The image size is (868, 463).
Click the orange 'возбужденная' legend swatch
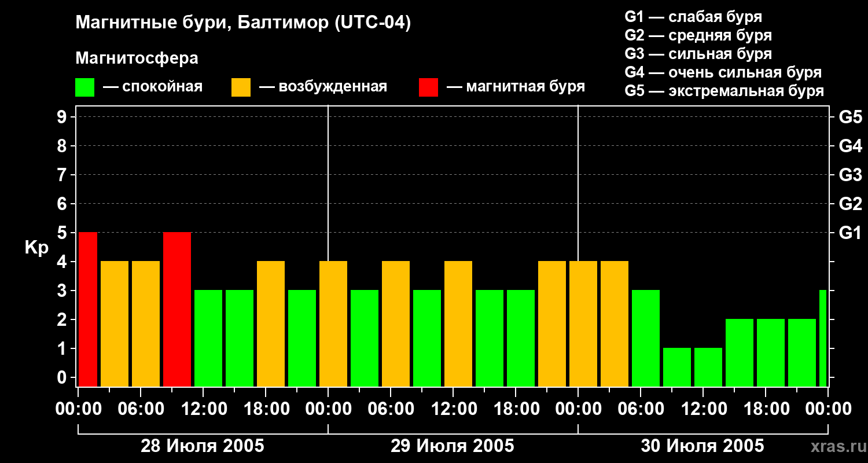tap(241, 87)
